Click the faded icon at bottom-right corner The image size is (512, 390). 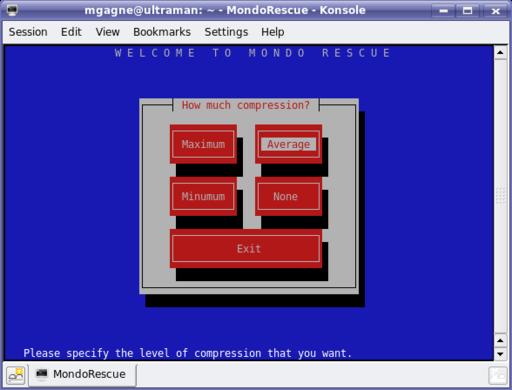click(498, 375)
